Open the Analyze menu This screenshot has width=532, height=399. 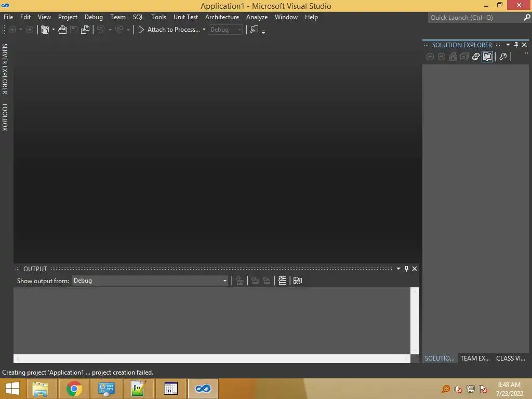tap(257, 17)
